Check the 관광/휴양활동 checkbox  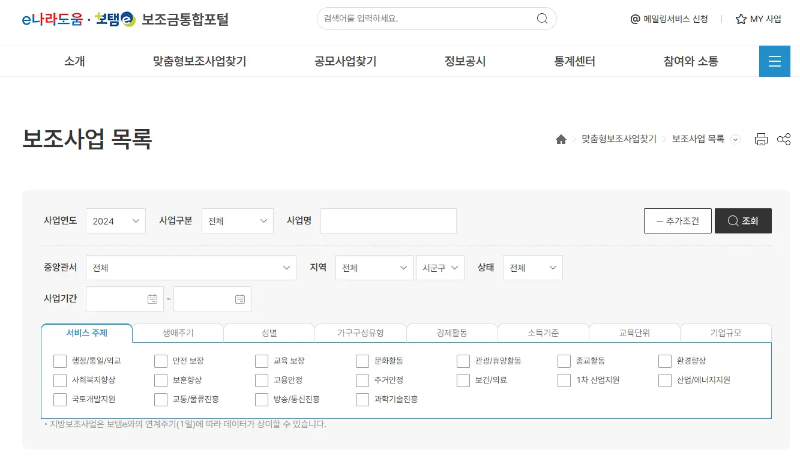[463, 361]
